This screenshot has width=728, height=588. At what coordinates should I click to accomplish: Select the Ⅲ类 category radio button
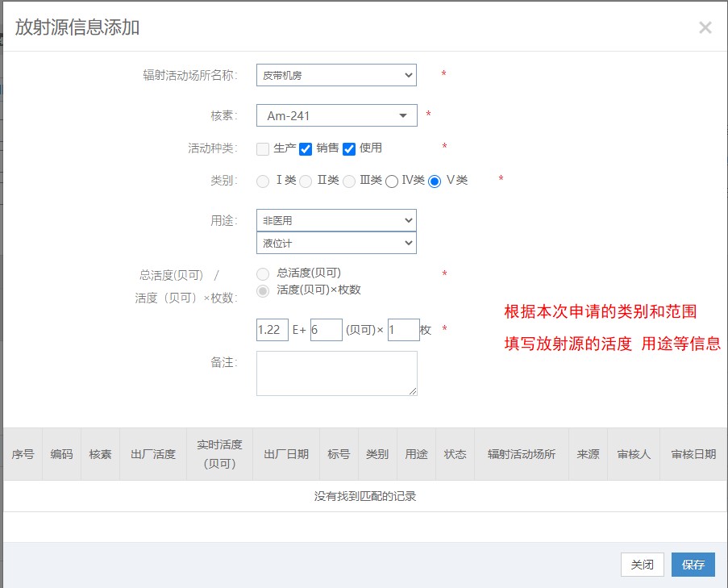point(348,181)
